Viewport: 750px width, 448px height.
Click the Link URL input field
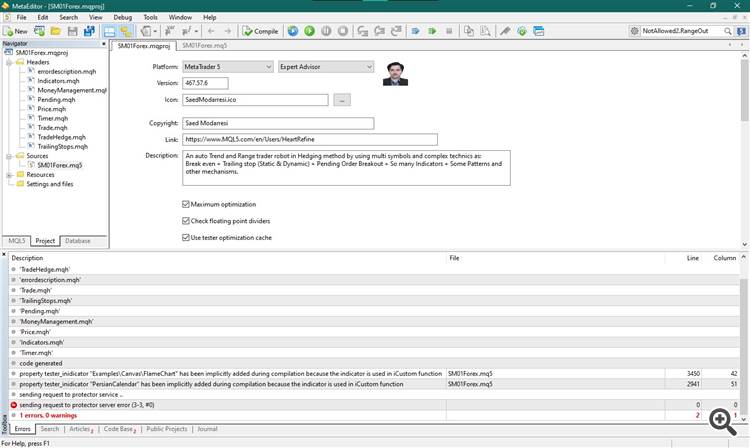(309, 140)
